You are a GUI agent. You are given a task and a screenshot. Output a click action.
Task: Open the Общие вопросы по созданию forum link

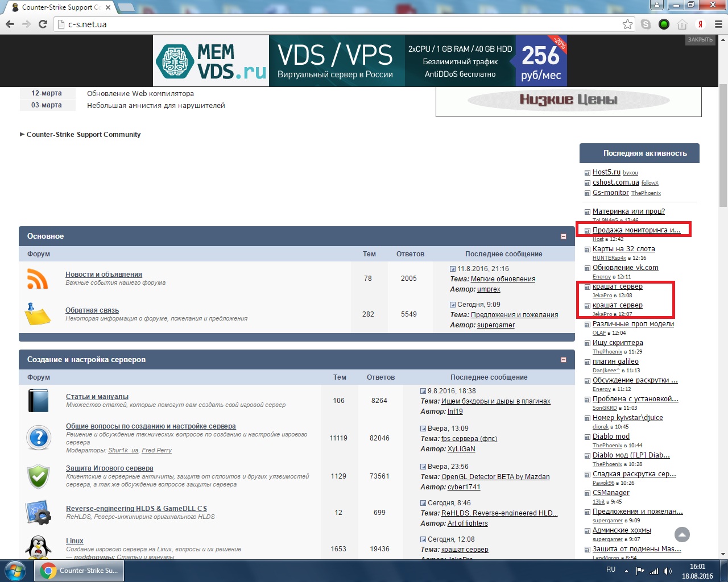(x=151, y=426)
